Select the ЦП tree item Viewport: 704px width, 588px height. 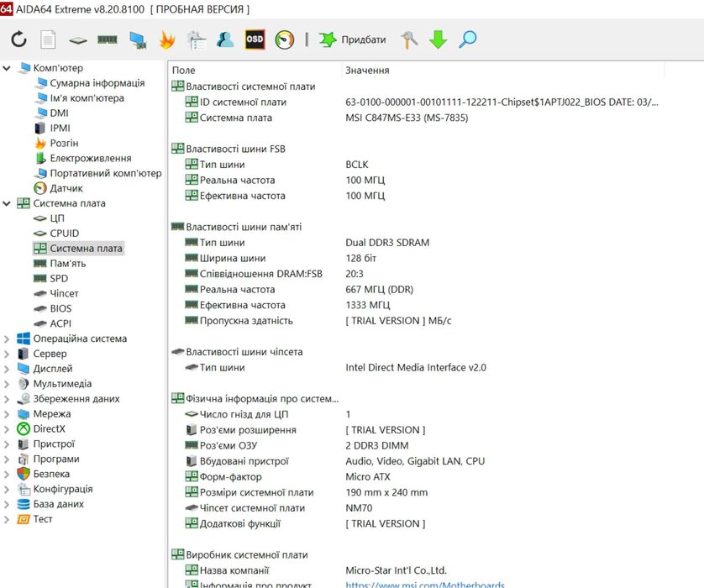tap(56, 218)
